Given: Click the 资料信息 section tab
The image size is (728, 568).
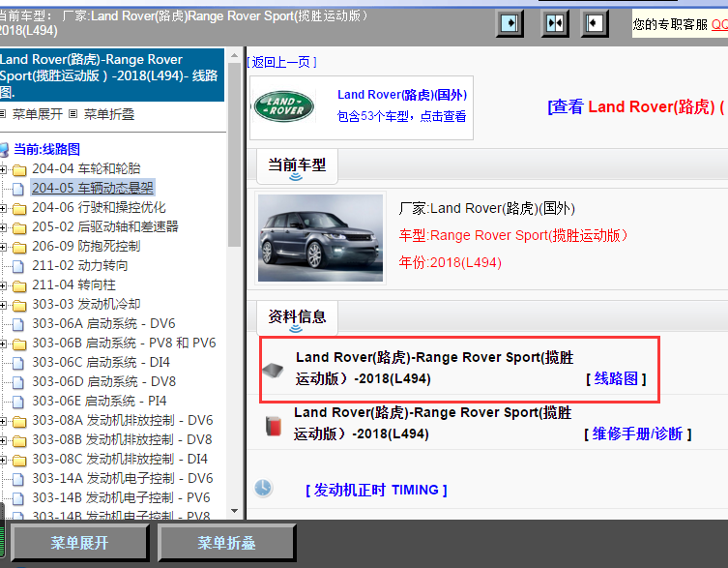Looking at the screenshot, I should (x=297, y=317).
